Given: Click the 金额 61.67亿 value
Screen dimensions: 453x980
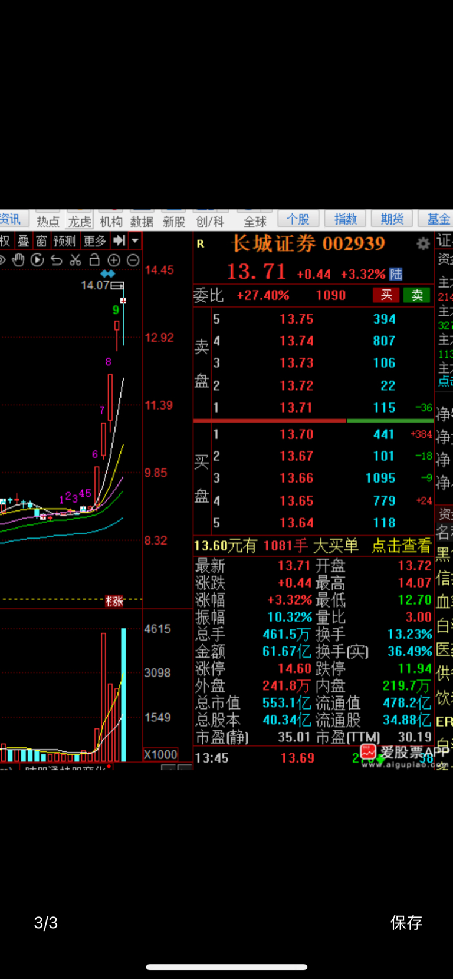Looking at the screenshot, I should point(287,652).
